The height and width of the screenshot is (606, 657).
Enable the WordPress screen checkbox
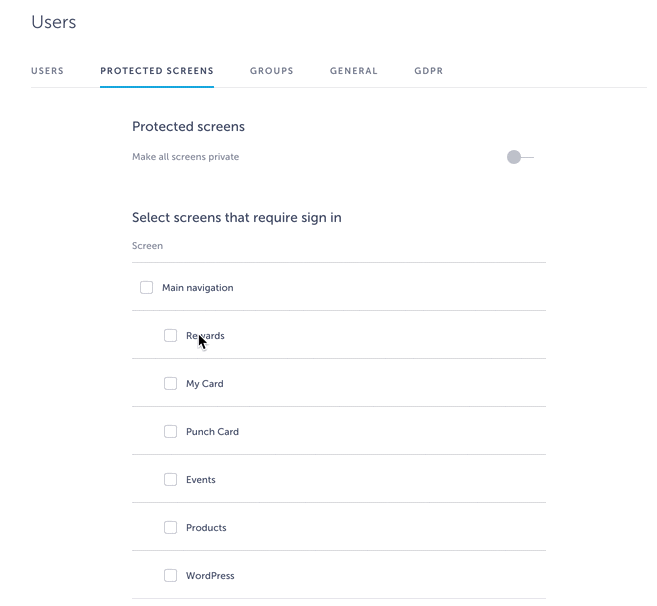(171, 576)
